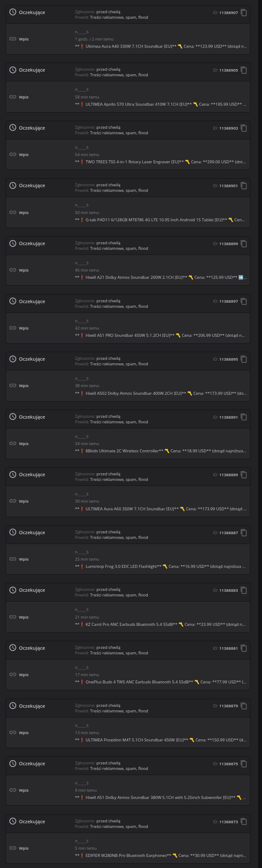The height and width of the screenshot is (868, 262).
Task: Click clock status icon of report 11388905
Action: coord(13,70)
